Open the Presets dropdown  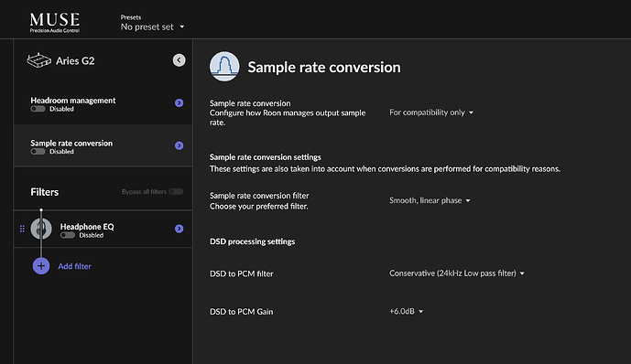(152, 27)
